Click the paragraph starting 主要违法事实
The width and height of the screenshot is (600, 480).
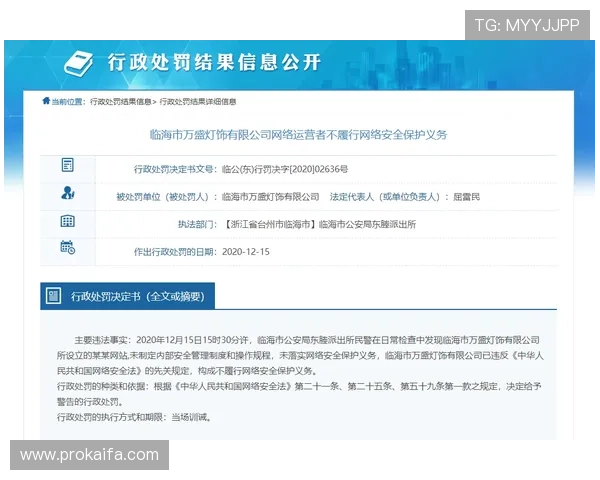click(x=300, y=356)
